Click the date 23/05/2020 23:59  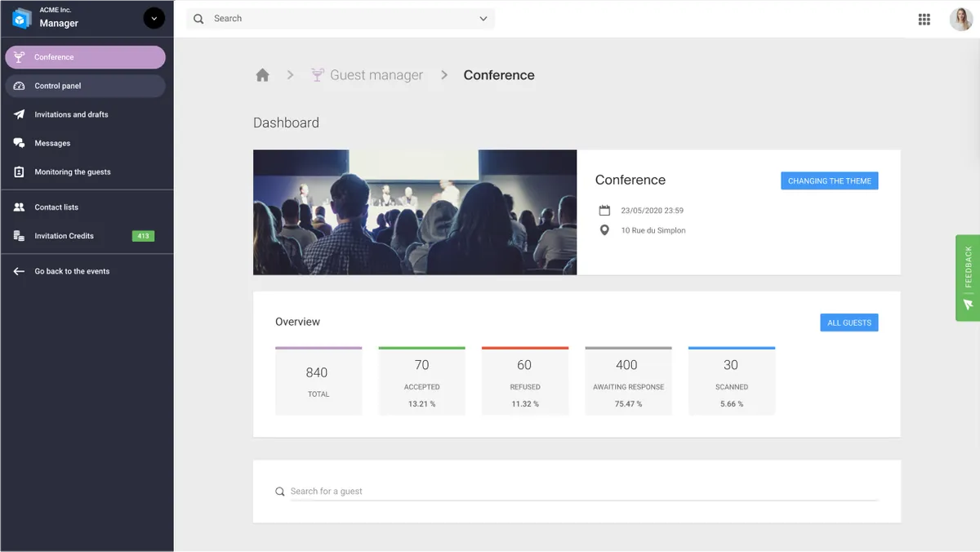(x=652, y=211)
